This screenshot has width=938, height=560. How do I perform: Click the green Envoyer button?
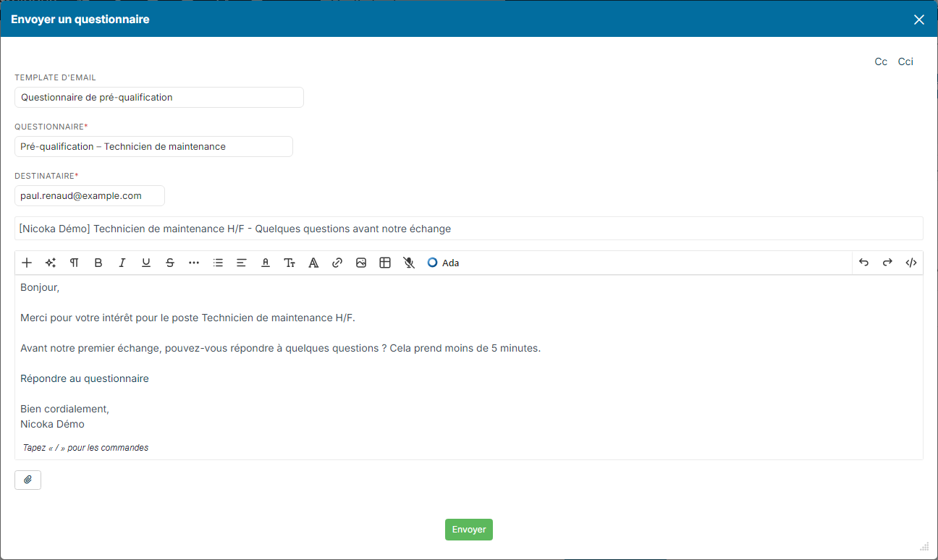pyautogui.click(x=469, y=530)
